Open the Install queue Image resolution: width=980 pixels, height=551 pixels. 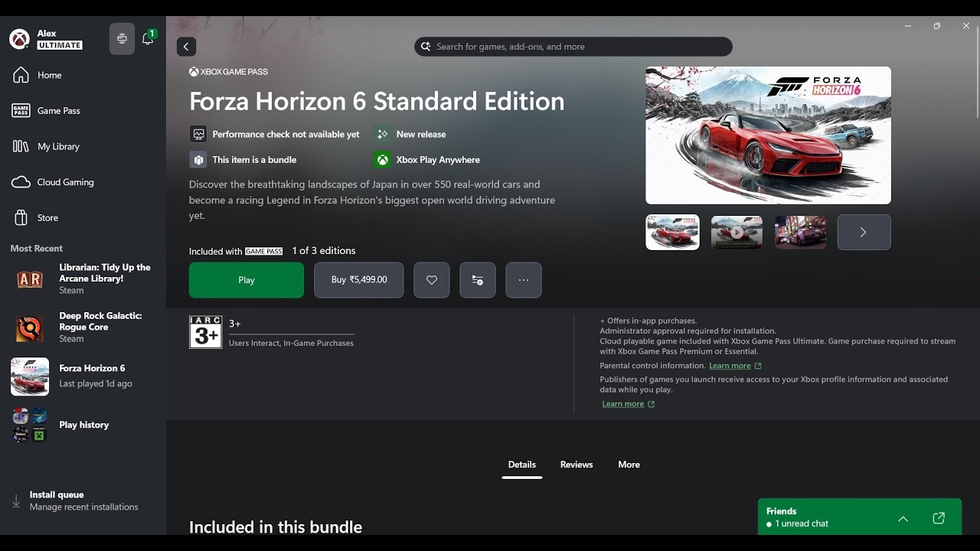click(x=83, y=500)
